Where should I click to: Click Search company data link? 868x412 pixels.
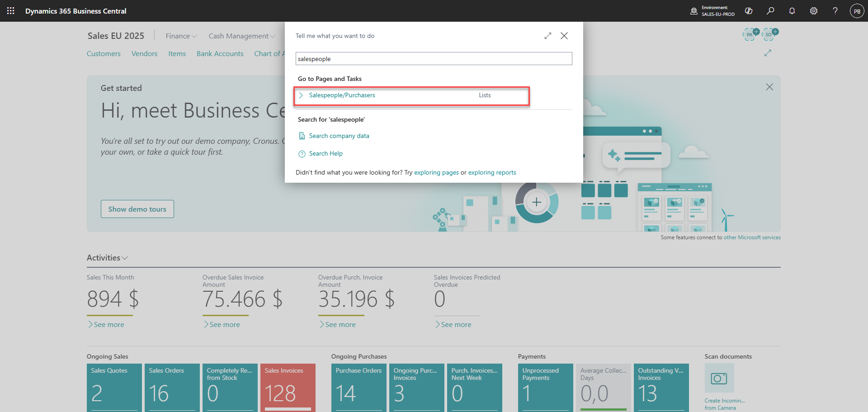tap(339, 136)
